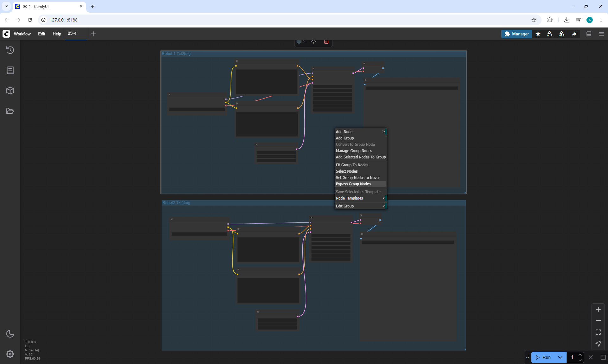
Task: Toggle dark theme with moon icon
Action: 10,334
